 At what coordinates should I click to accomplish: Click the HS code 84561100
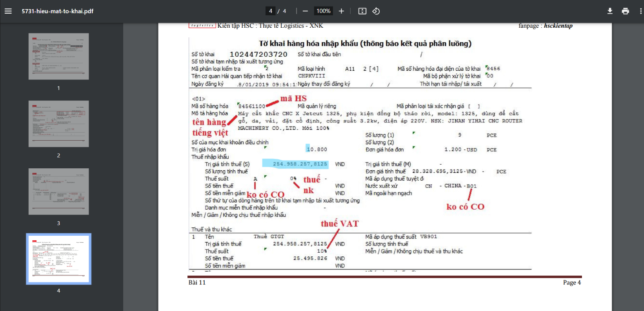[x=252, y=106]
